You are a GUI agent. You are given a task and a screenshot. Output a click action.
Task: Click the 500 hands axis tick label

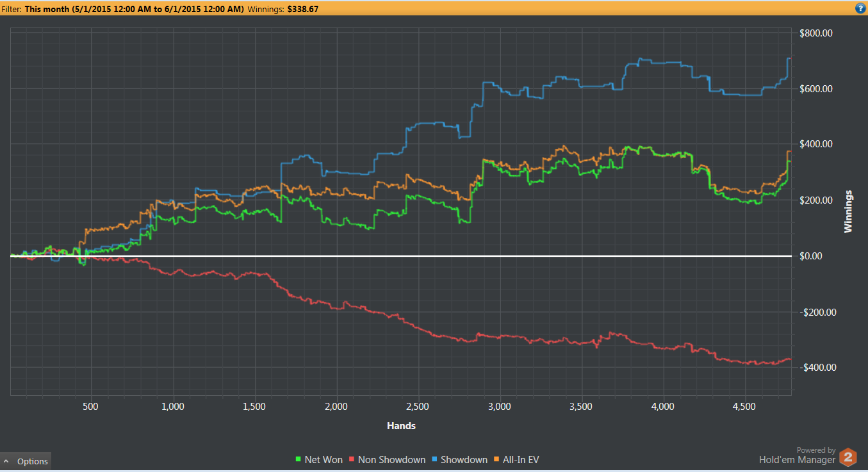(x=91, y=406)
